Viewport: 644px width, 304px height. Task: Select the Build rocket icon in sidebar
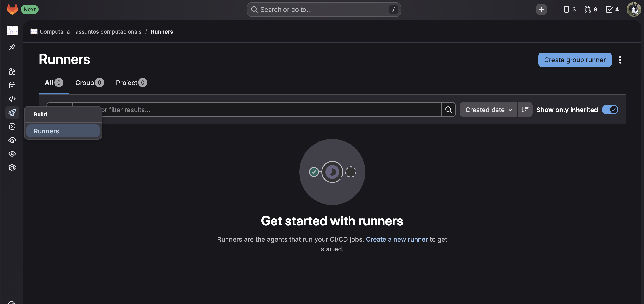[12, 113]
